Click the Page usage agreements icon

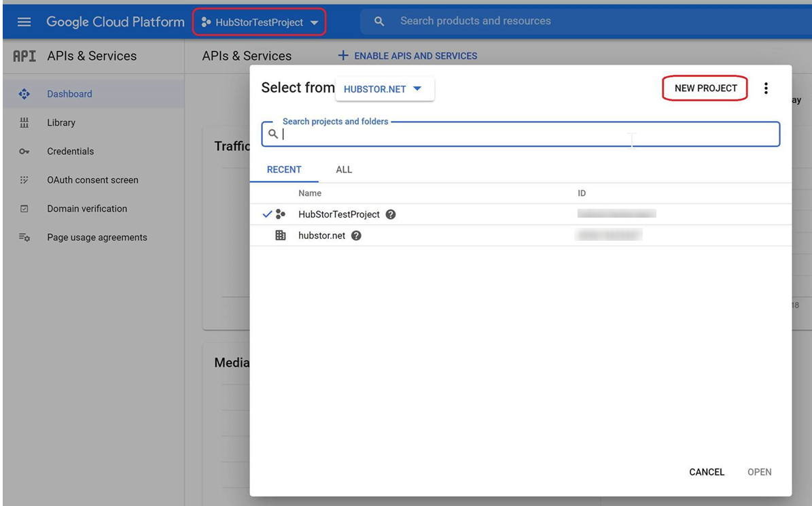coord(24,237)
